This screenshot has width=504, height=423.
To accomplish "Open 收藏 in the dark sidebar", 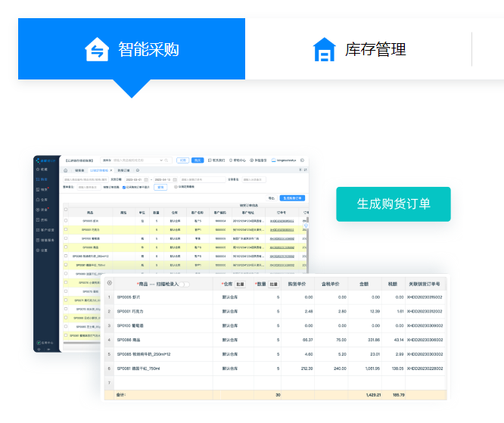I will point(42,169).
